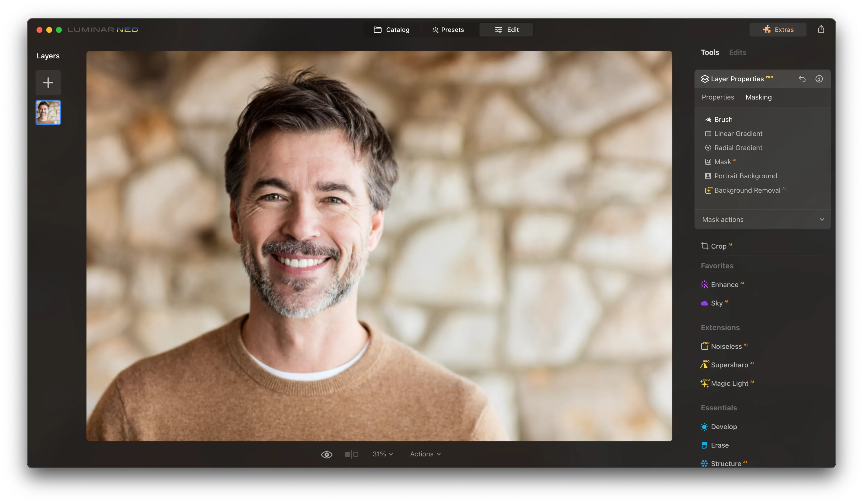
Task: Expand the Mask actions section
Action: [x=762, y=219]
